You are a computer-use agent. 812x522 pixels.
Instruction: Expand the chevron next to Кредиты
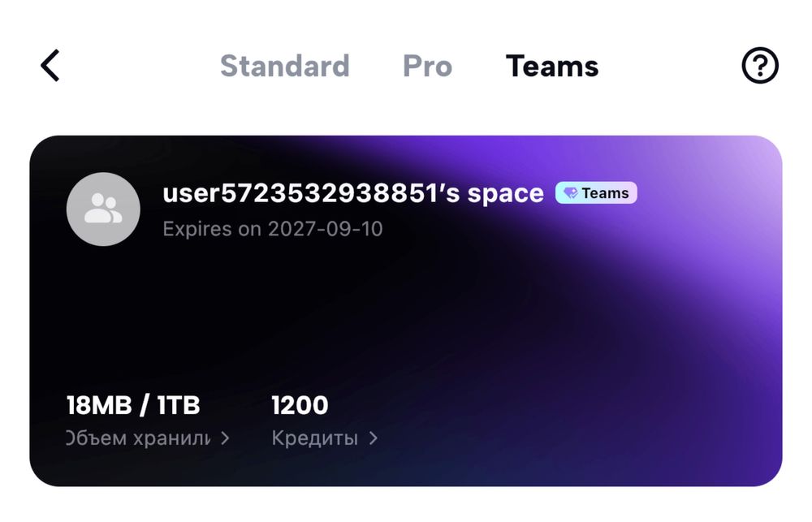point(373,438)
